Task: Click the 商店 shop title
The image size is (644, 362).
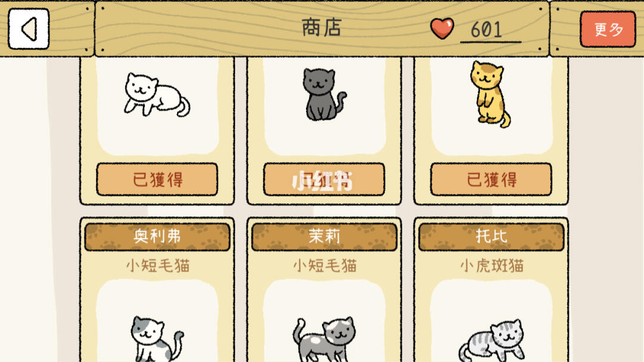Action: pos(321,28)
